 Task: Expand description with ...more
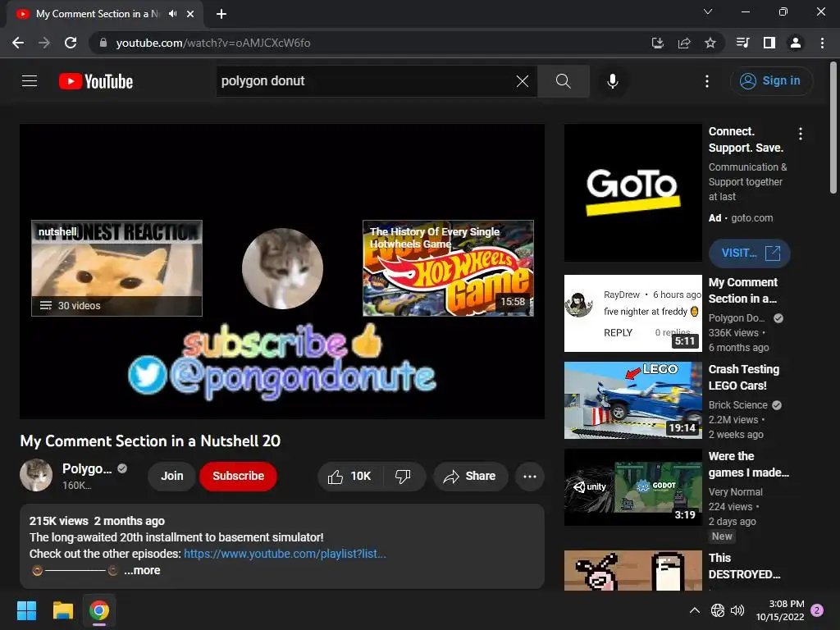tap(142, 571)
